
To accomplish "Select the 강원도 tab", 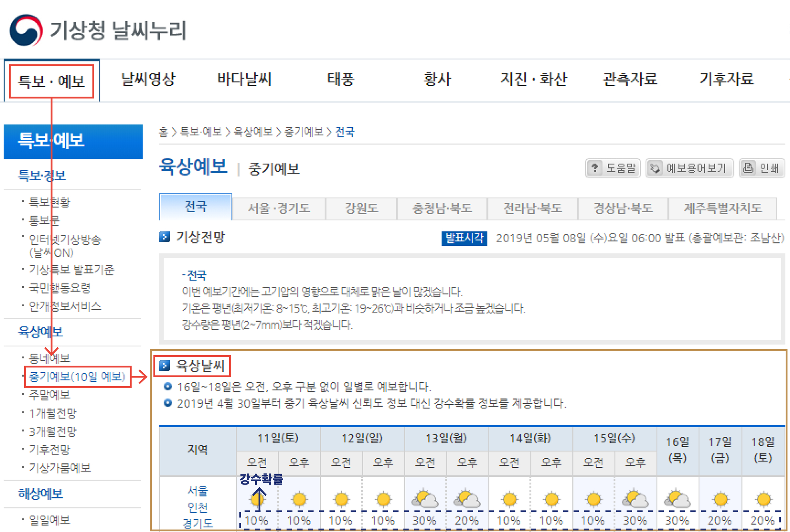I will point(361,208).
